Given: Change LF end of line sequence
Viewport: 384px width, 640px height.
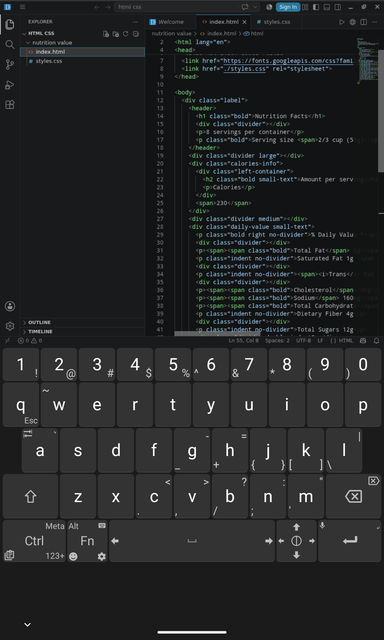Looking at the screenshot, I should (320, 340).
